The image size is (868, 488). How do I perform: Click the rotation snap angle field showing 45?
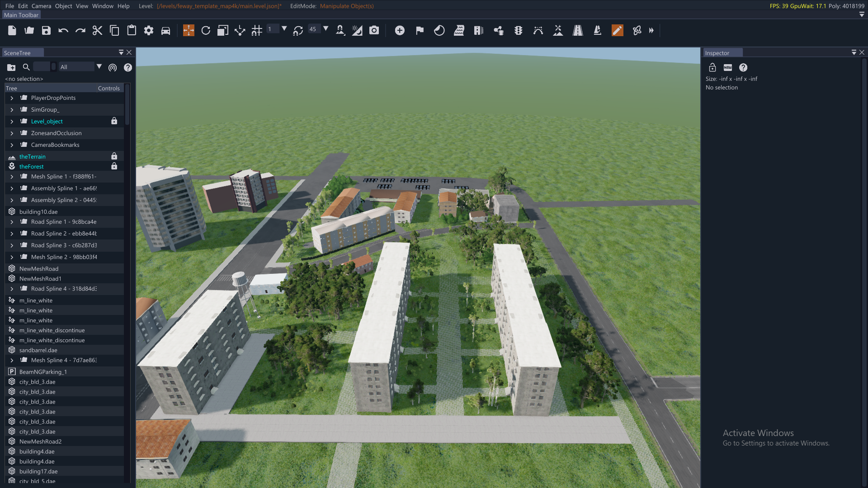coord(313,29)
